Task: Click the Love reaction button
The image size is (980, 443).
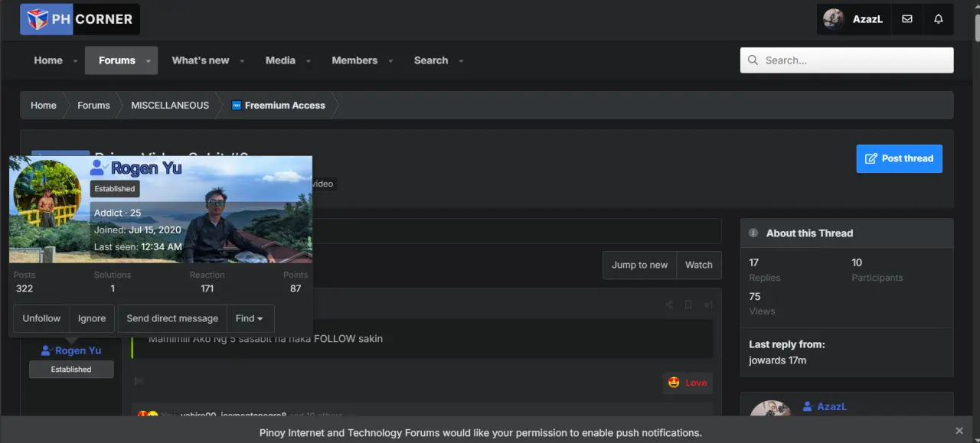Action: click(688, 383)
